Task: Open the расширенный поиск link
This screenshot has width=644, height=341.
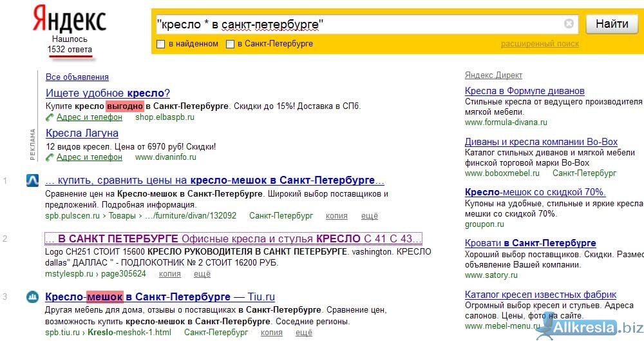Action: 540,44
